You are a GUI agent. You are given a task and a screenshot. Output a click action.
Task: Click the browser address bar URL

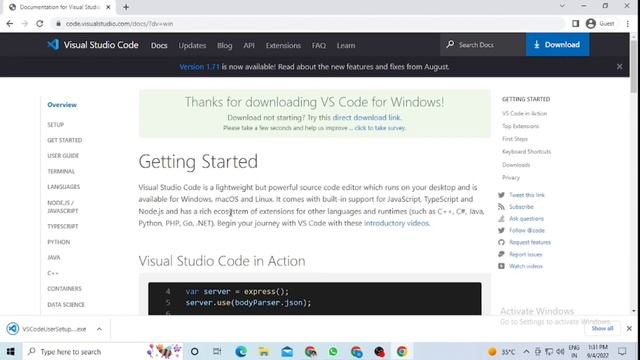(120, 24)
